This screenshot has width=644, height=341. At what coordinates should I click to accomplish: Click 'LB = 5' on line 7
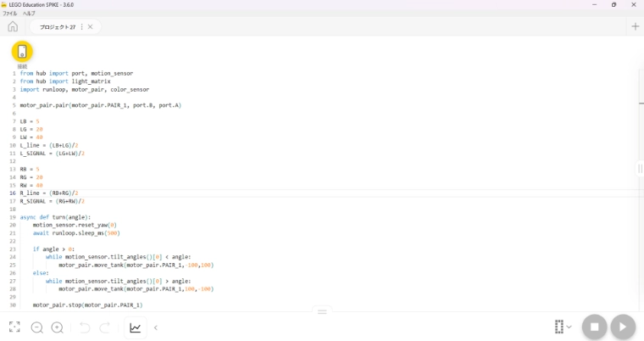coord(30,121)
